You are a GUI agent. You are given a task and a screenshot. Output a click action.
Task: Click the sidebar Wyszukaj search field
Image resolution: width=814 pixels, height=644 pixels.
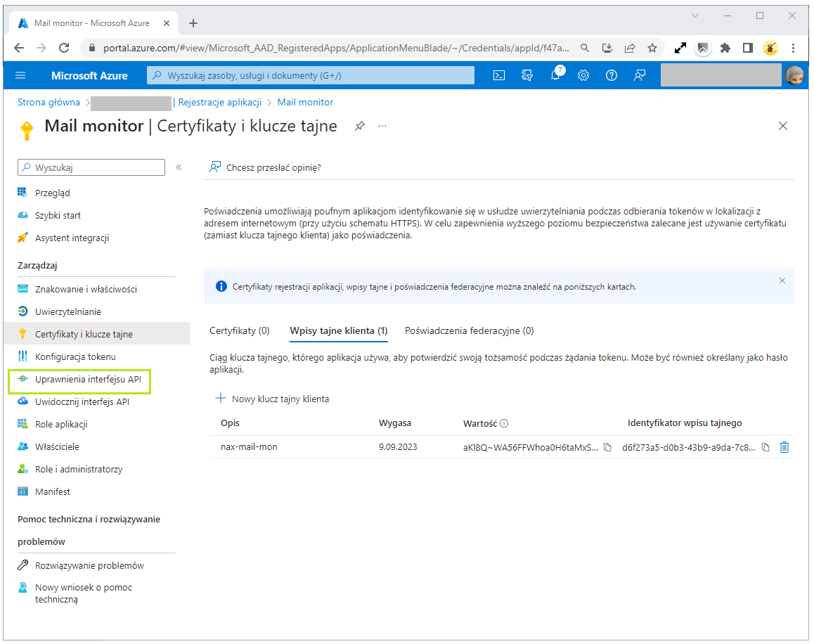coord(91,167)
